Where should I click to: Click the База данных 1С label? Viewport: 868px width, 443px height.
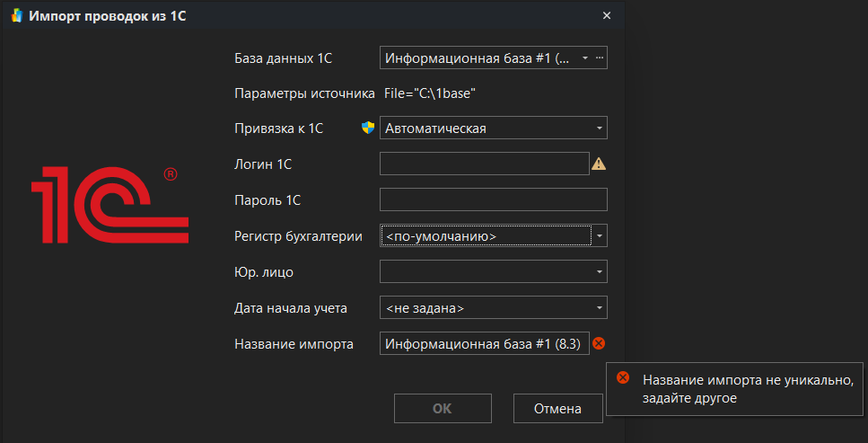pyautogui.click(x=284, y=58)
